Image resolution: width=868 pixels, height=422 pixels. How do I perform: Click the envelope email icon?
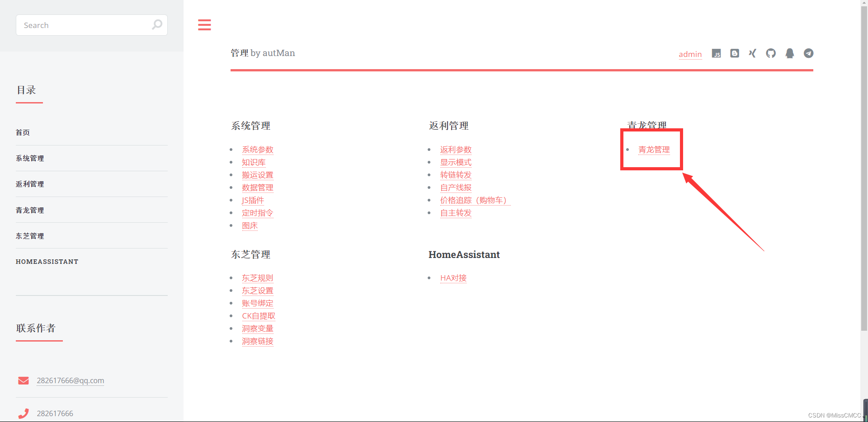(24, 380)
